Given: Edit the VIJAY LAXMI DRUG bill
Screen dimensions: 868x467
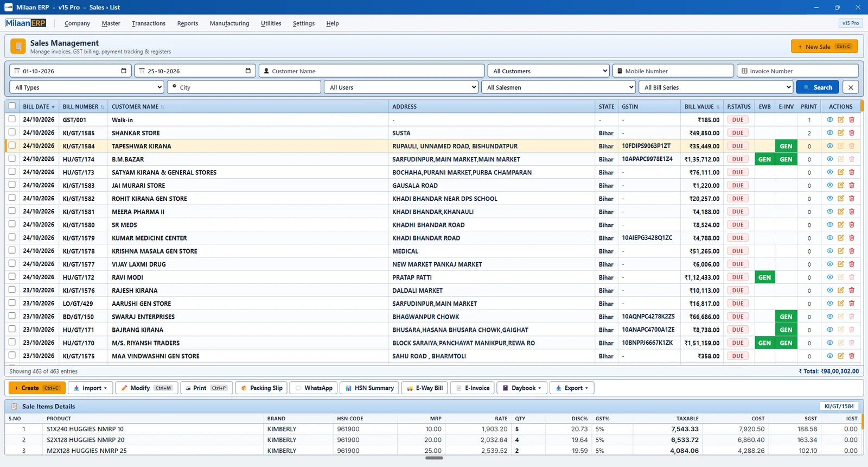Looking at the screenshot, I should click(x=840, y=264).
